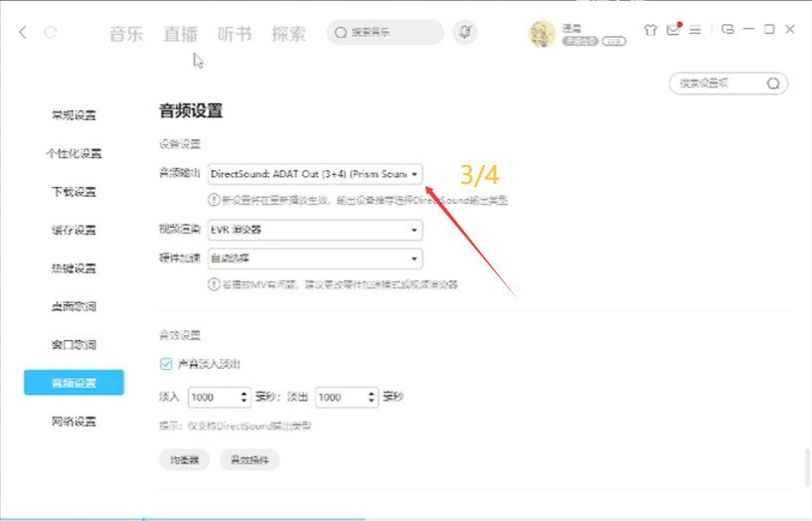Switch to the 直播 tab
This screenshot has width=812, height=521.
(x=180, y=34)
